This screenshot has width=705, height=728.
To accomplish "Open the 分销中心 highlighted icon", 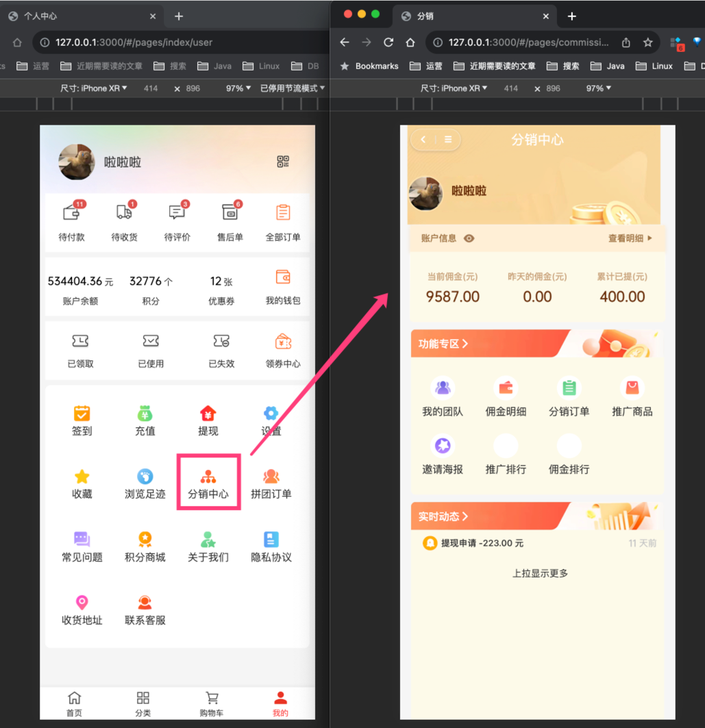I will 208,480.
